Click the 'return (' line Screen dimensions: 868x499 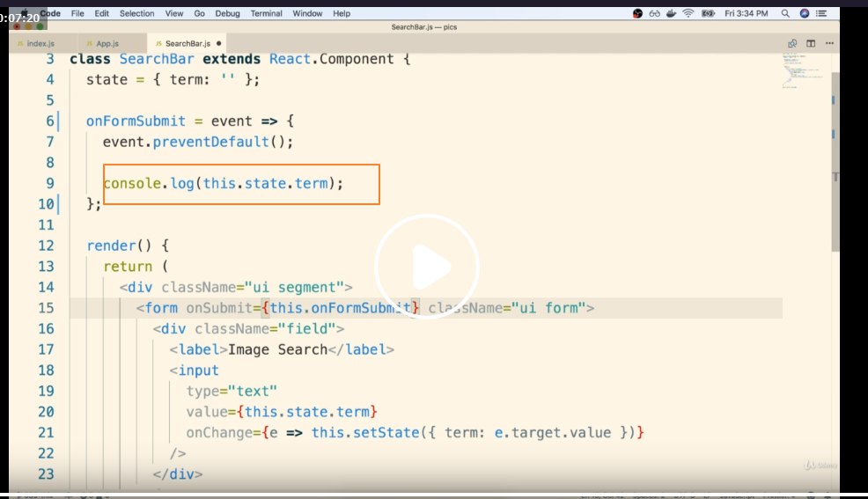(135, 267)
